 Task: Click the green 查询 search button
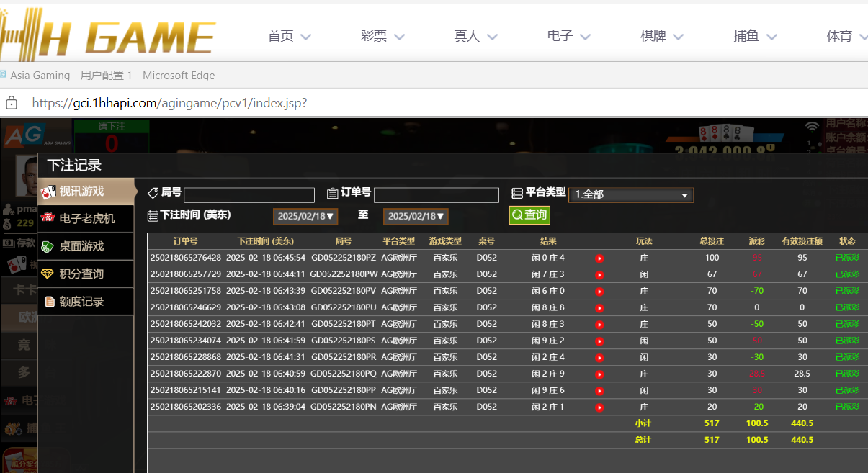tap(529, 215)
